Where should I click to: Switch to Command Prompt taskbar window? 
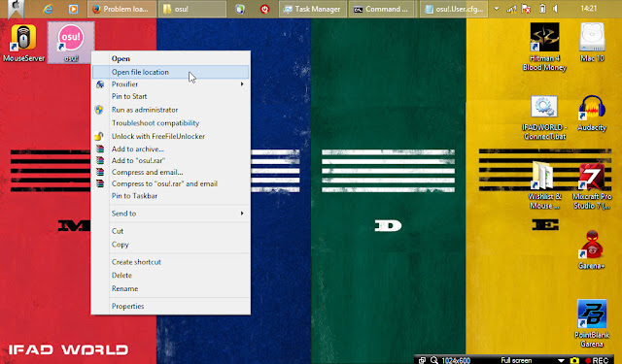pos(382,9)
